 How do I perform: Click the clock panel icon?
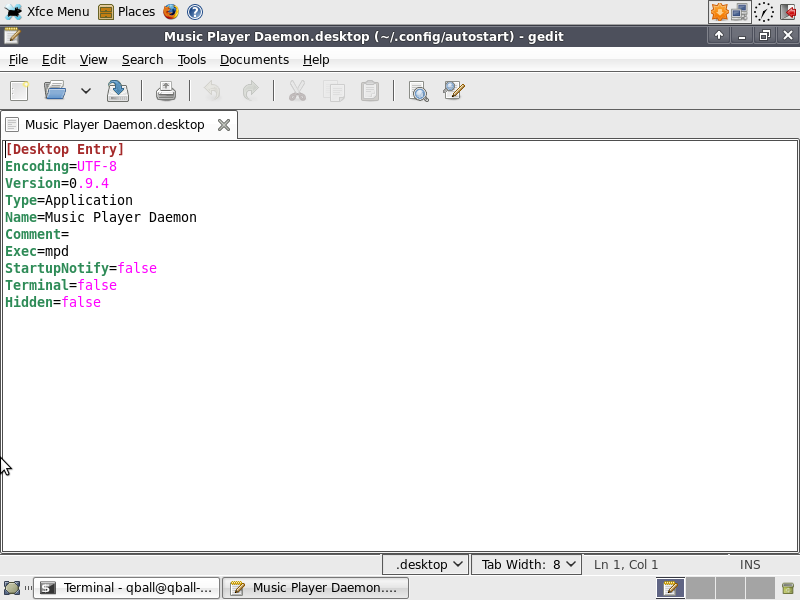764,11
